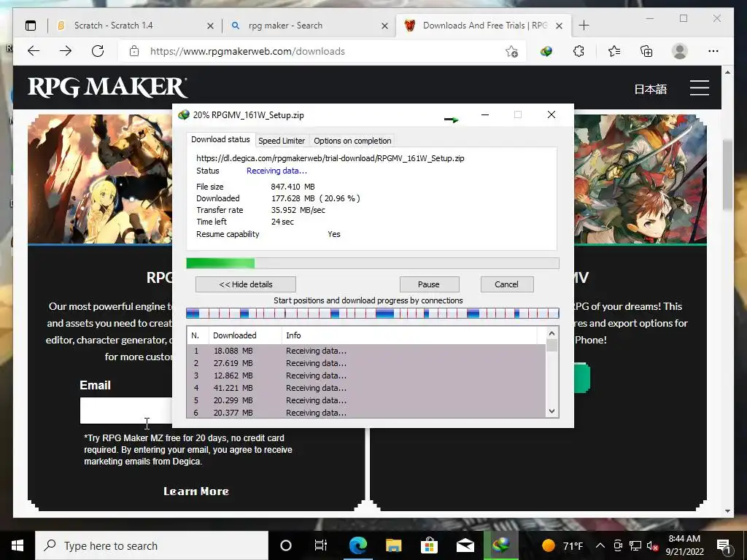Viewport: 747px width, 560px height.
Task: Open Task View on the taskbar
Action: 321,545
